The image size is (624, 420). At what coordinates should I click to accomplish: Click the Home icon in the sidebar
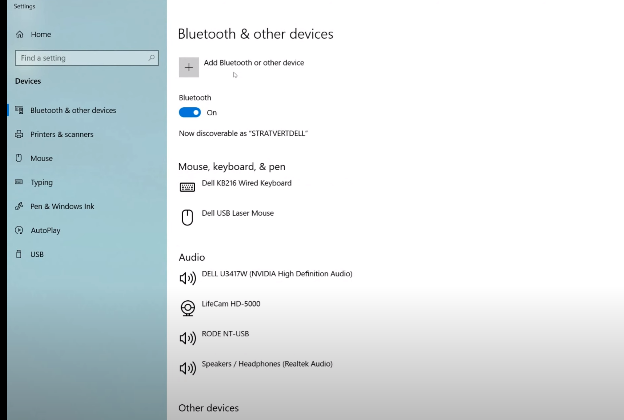(x=20, y=35)
